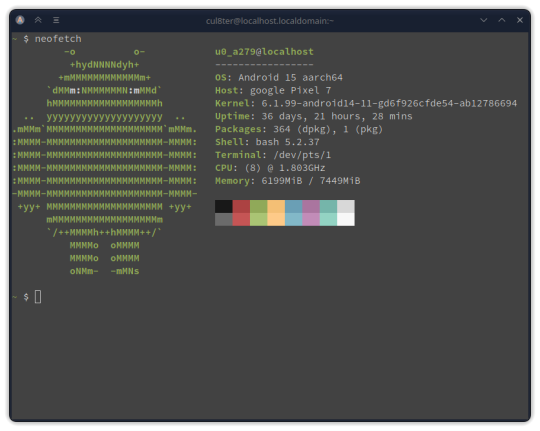Screen dimensions: 540x431
Task: Click the Packages: 364 (dpkg) line
Action: pos(299,129)
